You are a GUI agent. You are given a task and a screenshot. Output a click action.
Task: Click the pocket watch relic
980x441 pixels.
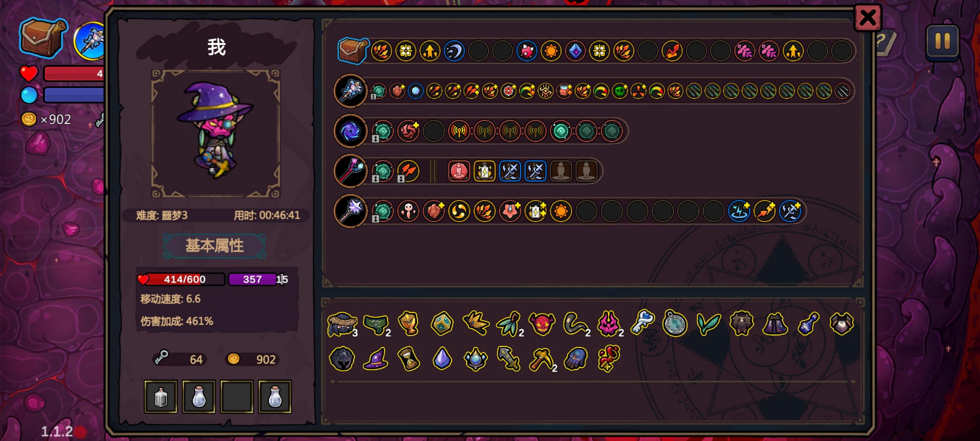point(674,323)
